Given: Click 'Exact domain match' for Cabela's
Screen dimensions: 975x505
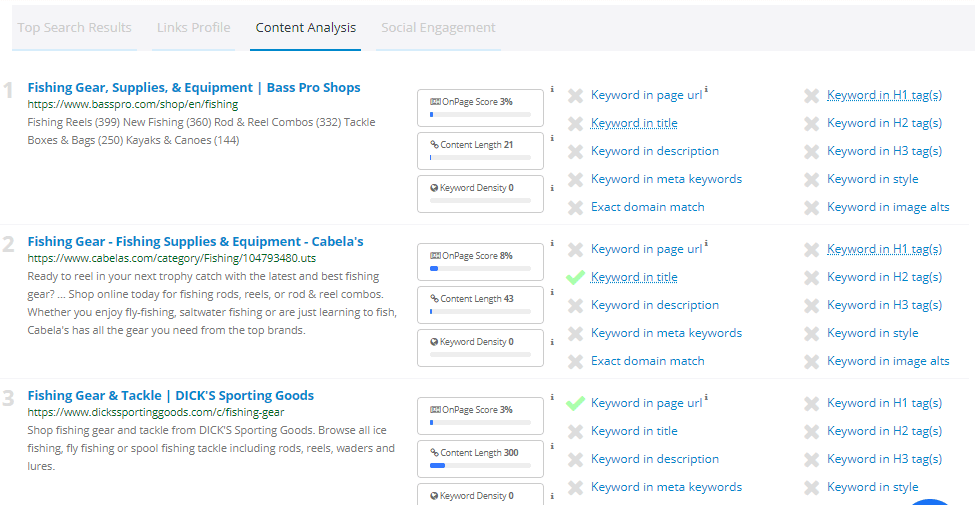Looking at the screenshot, I should click(647, 361).
